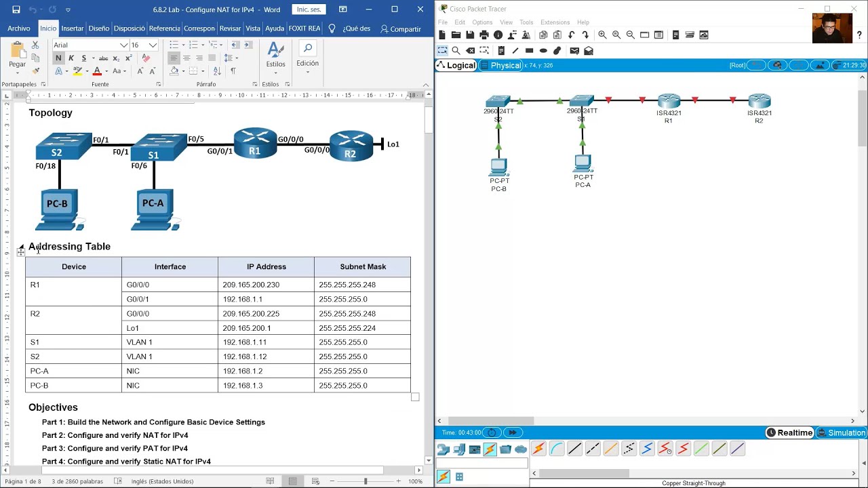Open the bullet list dropdown arrow
The height and width of the screenshot is (488, 868).
(183, 45)
